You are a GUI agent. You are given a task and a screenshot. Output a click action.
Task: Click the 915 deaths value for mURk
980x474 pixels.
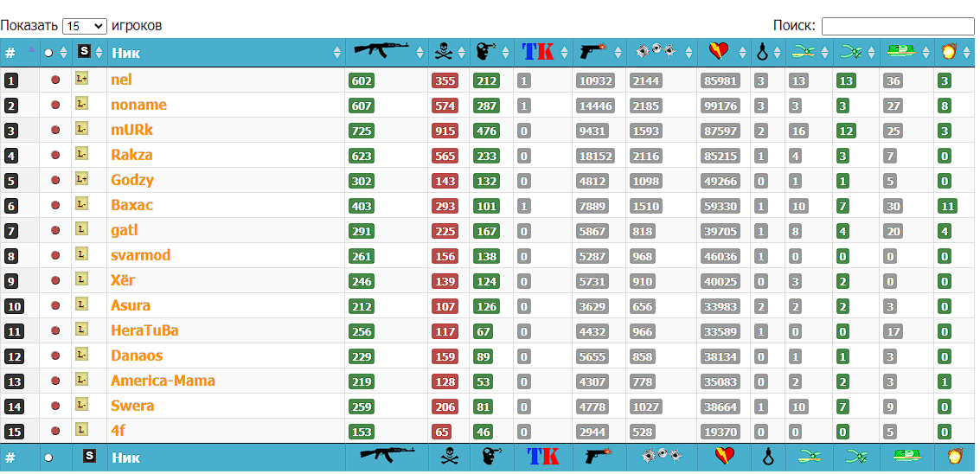coord(445,131)
